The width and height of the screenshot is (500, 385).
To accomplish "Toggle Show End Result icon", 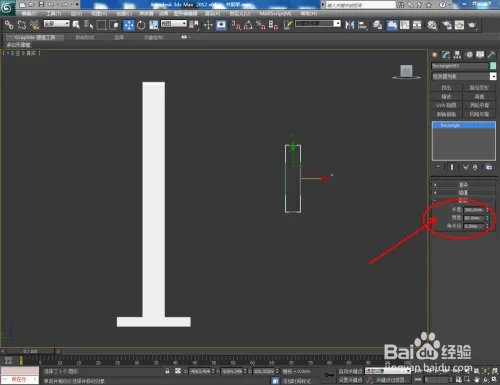I will click(x=452, y=167).
